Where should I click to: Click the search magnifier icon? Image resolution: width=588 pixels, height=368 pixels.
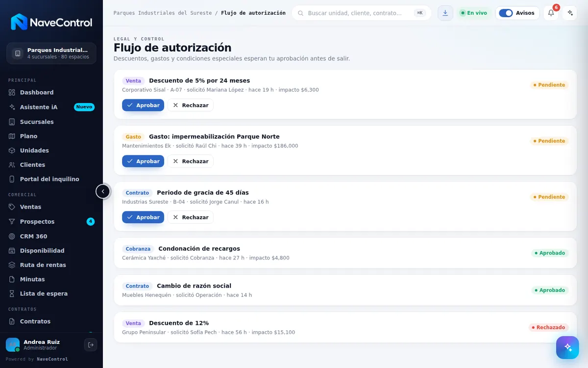(300, 13)
